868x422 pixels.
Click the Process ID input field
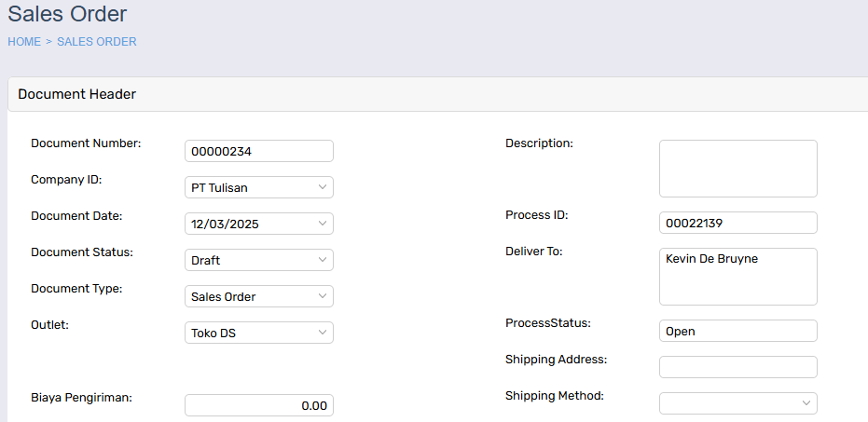click(x=737, y=223)
